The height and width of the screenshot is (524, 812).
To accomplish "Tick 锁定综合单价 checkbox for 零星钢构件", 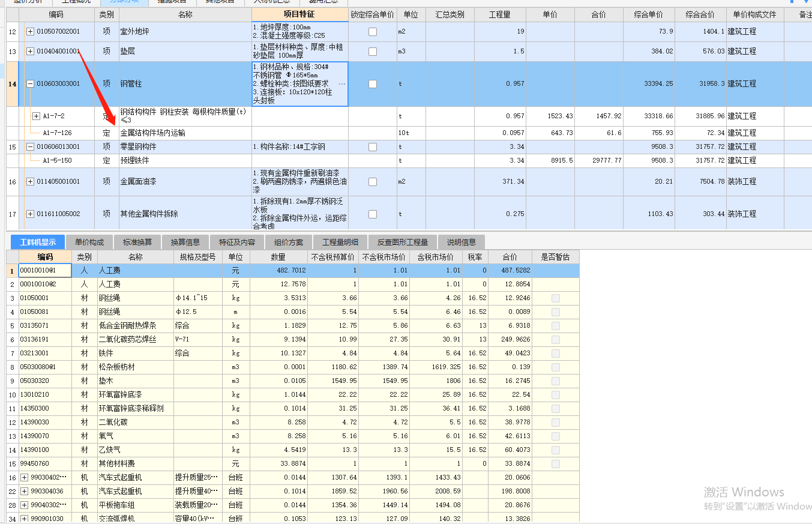I will [x=373, y=146].
